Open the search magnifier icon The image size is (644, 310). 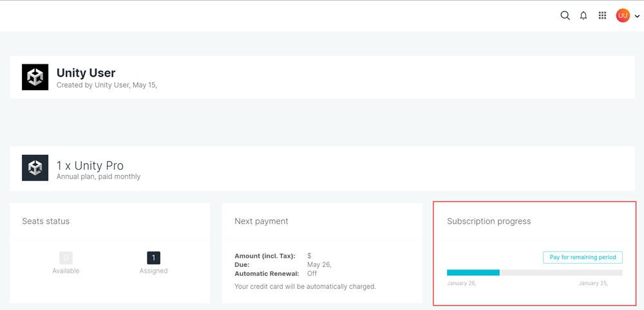(565, 15)
